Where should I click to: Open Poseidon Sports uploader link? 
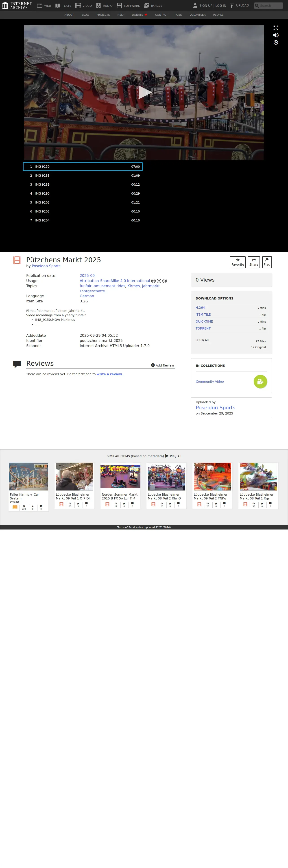click(x=216, y=408)
